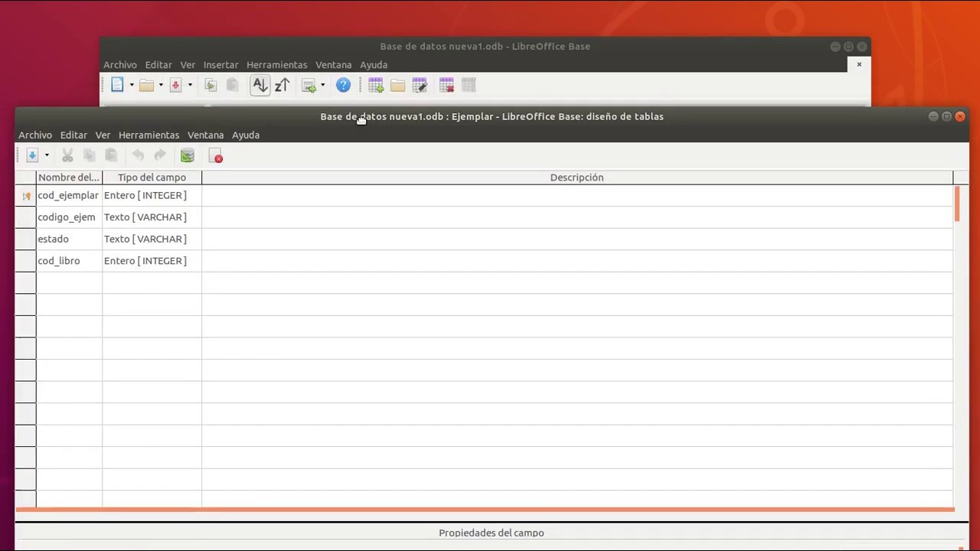The image size is (980, 551).
Task: Open Archivo menu in the Base window
Action: click(120, 65)
